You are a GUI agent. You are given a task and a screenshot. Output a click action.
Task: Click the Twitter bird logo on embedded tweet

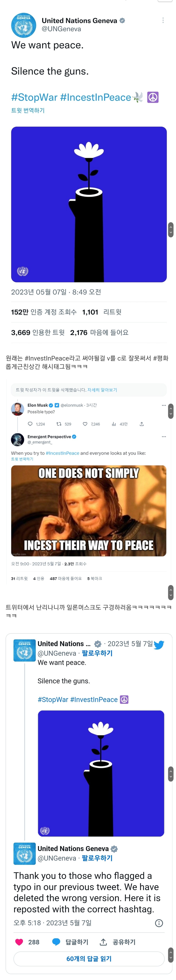pyautogui.click(x=159, y=644)
